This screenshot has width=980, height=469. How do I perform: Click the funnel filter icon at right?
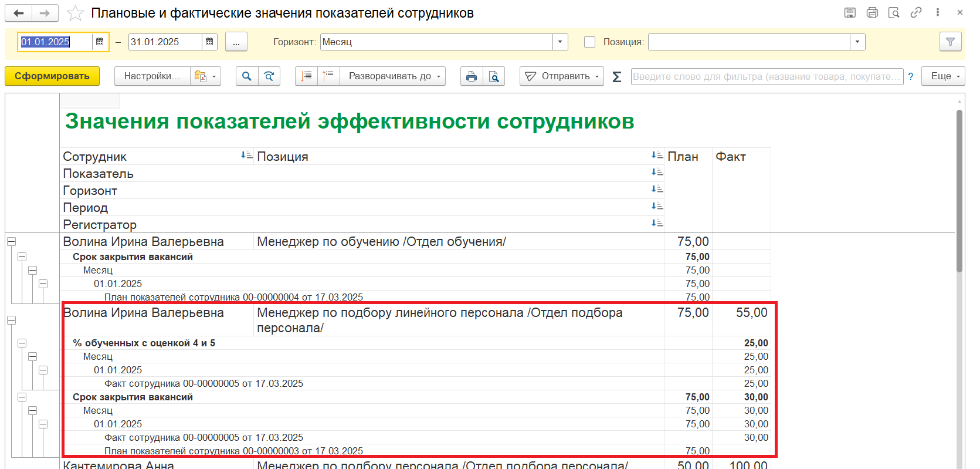[950, 42]
